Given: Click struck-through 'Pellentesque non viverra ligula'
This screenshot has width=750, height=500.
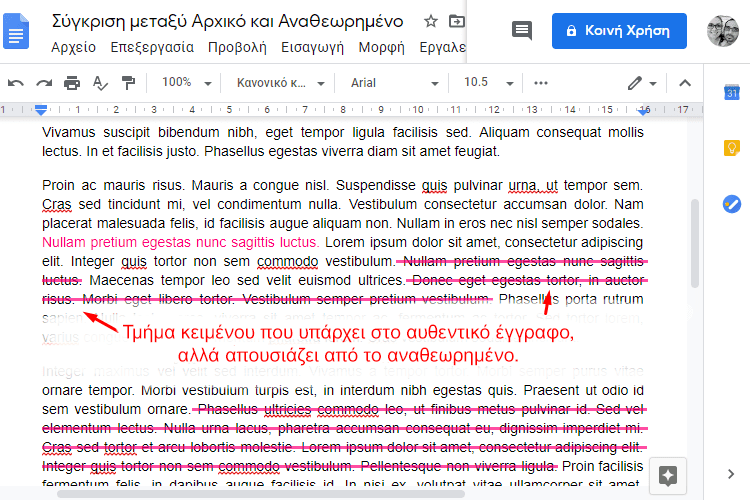Looking at the screenshot, I should [459, 467].
